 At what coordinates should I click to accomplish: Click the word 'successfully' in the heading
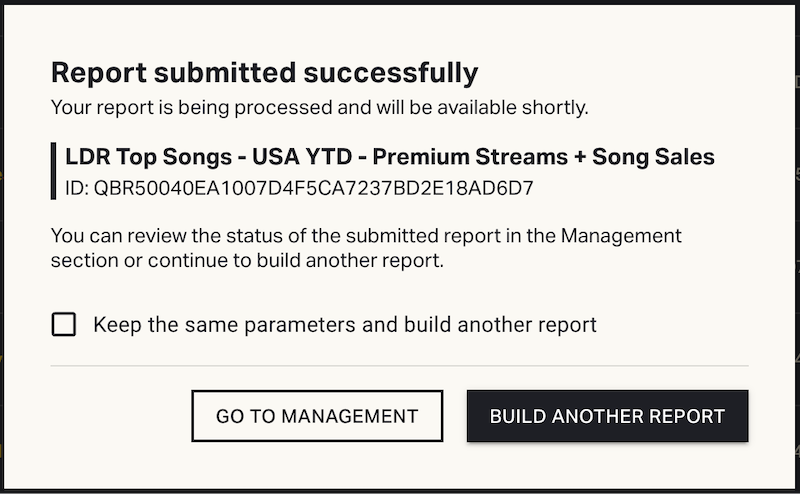point(407,72)
